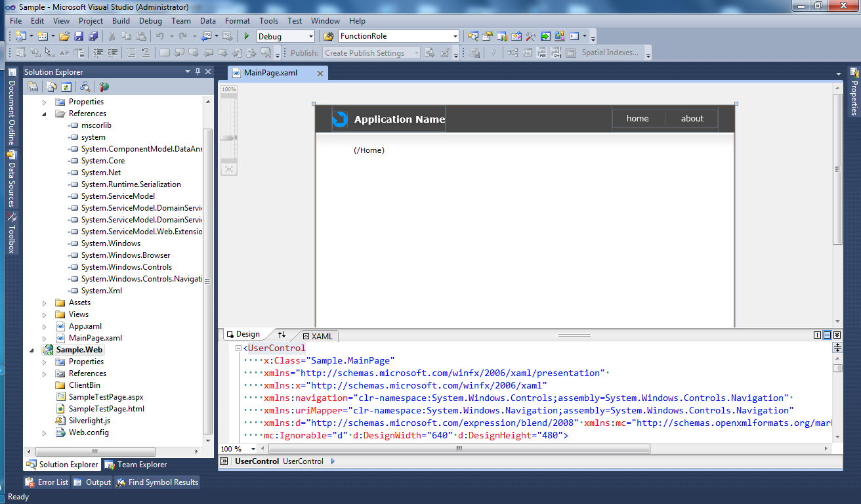Collapse the Sample.Web project node
Viewport: 861px width, 504px height.
tap(32, 350)
